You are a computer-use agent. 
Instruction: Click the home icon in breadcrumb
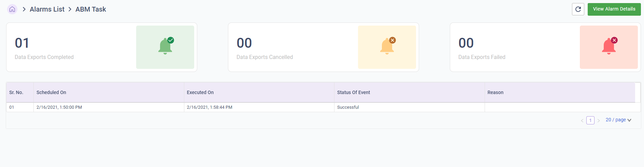point(12,9)
